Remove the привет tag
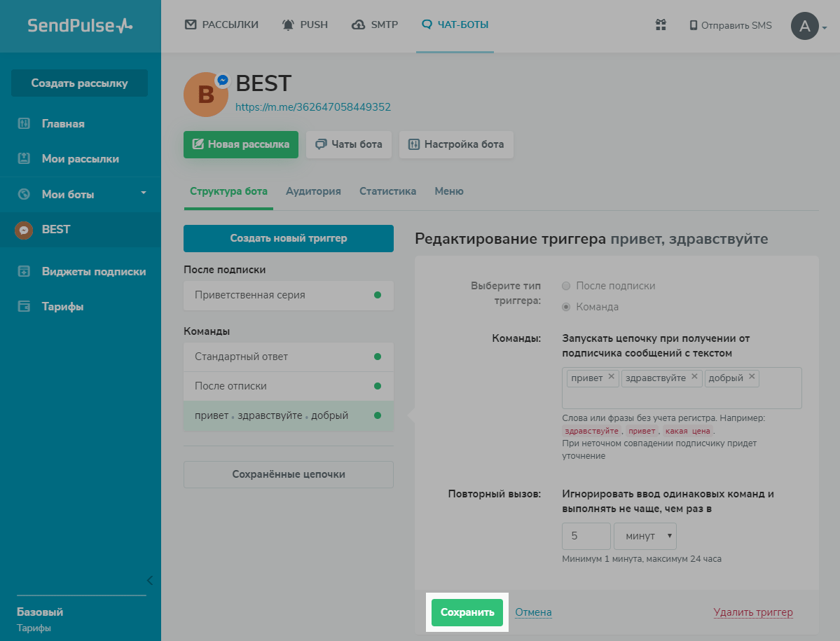This screenshot has width=840, height=641. [611, 376]
